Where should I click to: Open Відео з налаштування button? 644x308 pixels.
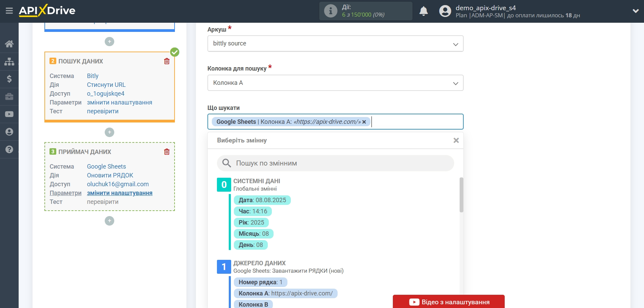[x=448, y=302]
